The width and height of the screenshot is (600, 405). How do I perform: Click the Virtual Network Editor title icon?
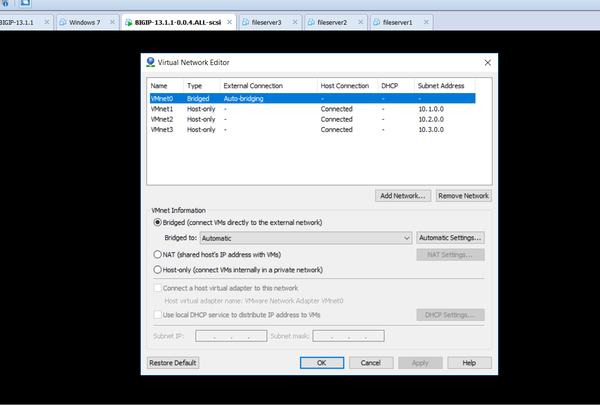point(150,62)
